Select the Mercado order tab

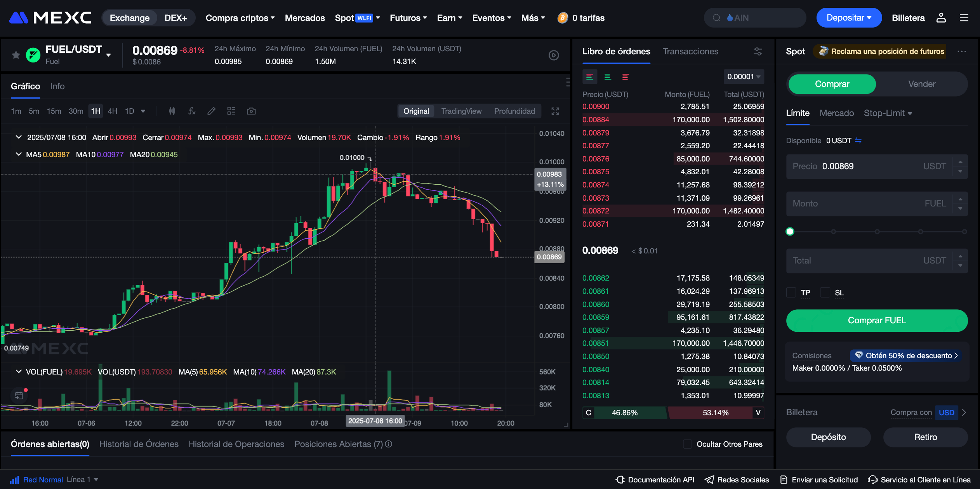tap(837, 113)
